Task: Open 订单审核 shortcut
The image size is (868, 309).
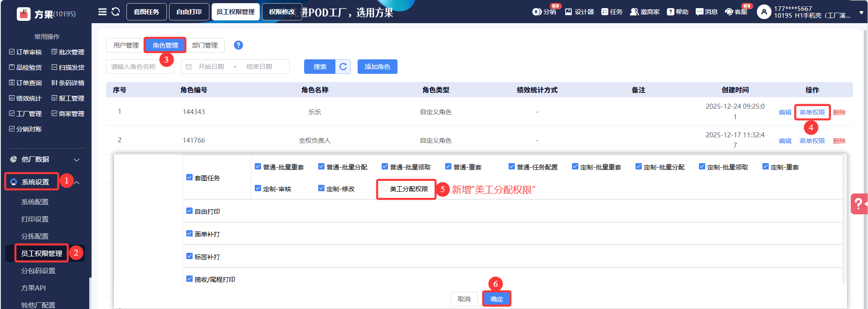Action: 25,52
